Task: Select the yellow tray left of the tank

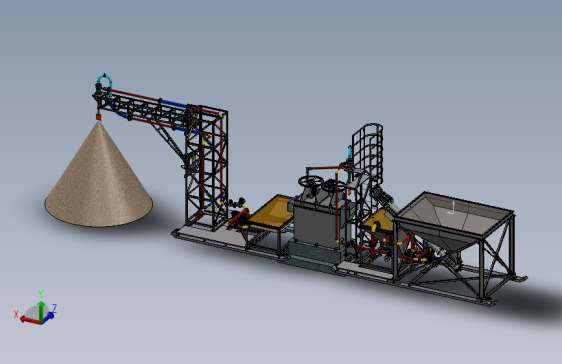Action: pos(272,211)
